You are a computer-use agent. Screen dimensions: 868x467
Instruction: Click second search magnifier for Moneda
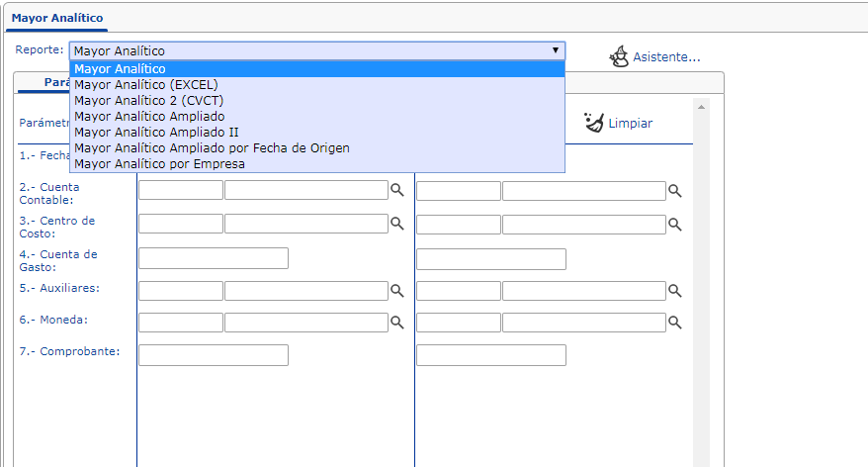coord(675,323)
